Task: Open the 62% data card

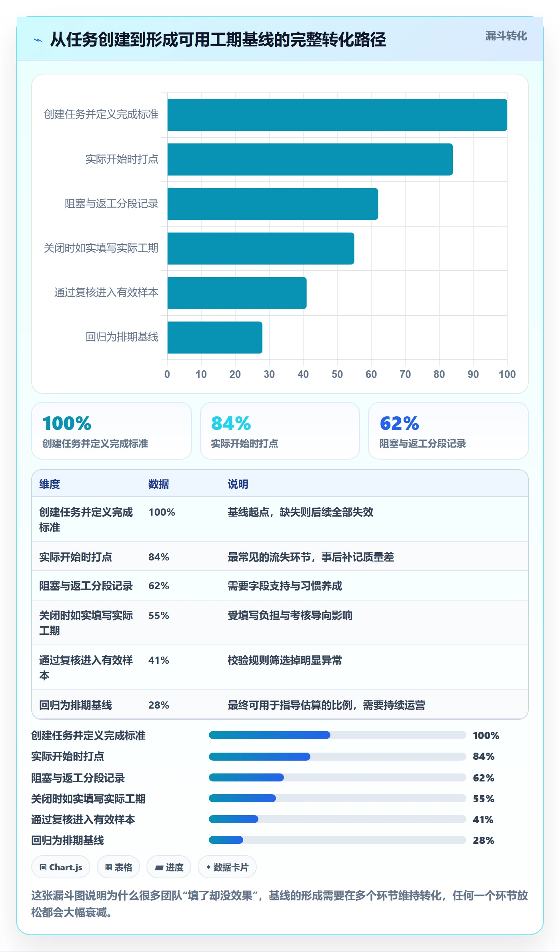Action: (448, 431)
